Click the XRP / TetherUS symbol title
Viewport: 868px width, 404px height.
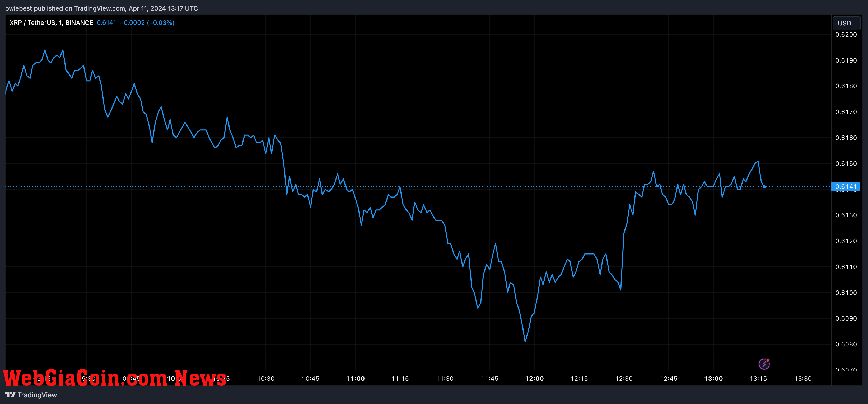pos(51,22)
